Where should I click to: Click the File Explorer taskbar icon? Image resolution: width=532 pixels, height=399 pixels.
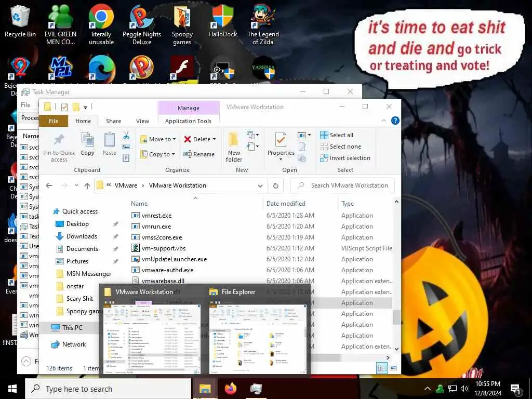point(205,389)
